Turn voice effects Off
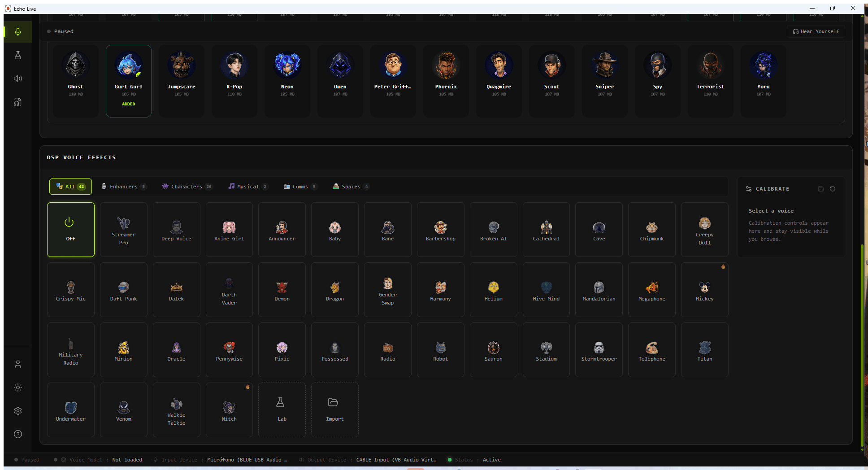Image resolution: width=868 pixels, height=470 pixels. [x=71, y=230]
